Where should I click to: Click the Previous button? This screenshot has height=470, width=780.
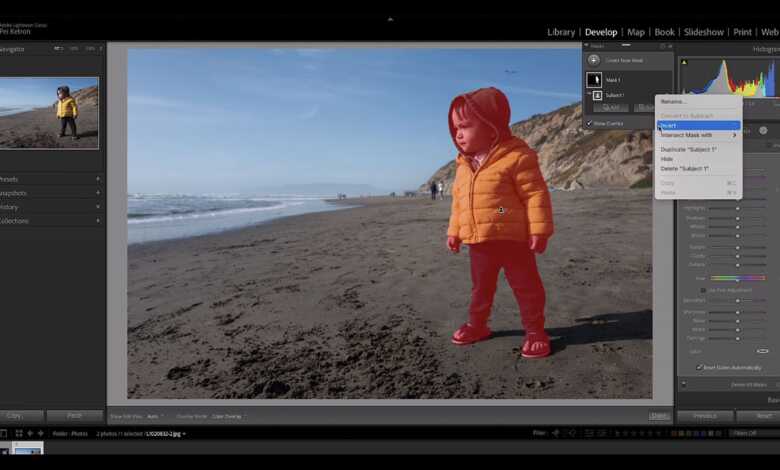(x=705, y=416)
